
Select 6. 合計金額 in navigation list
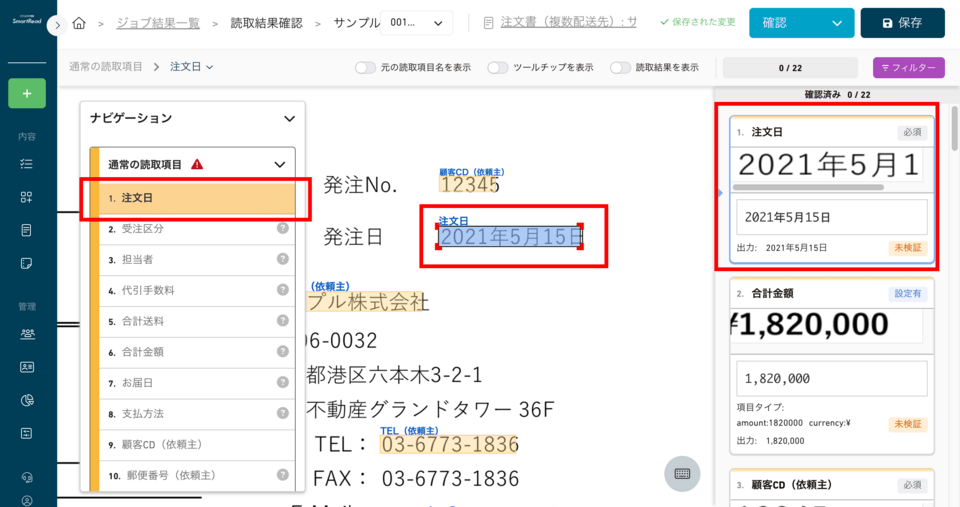click(197, 352)
